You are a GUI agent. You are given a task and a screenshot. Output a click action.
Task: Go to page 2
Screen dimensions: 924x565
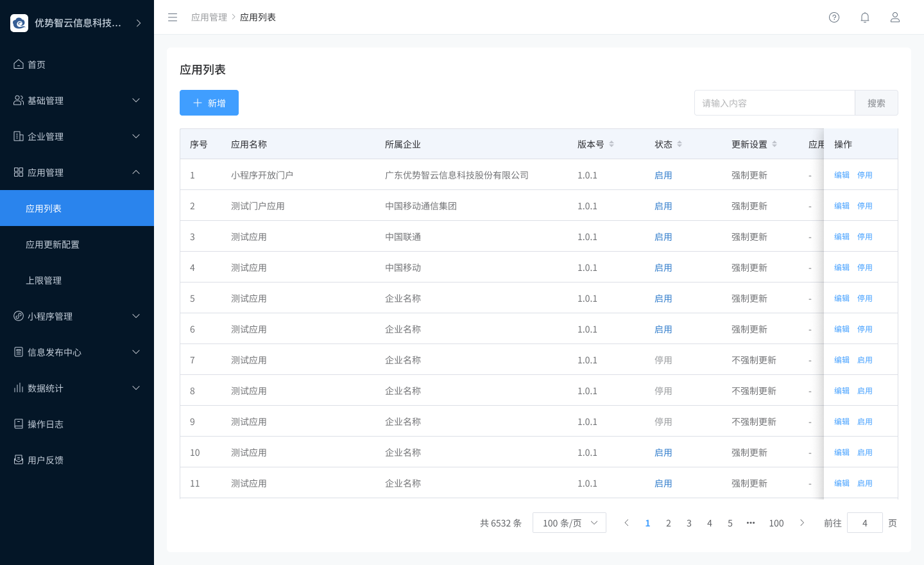pyautogui.click(x=669, y=523)
